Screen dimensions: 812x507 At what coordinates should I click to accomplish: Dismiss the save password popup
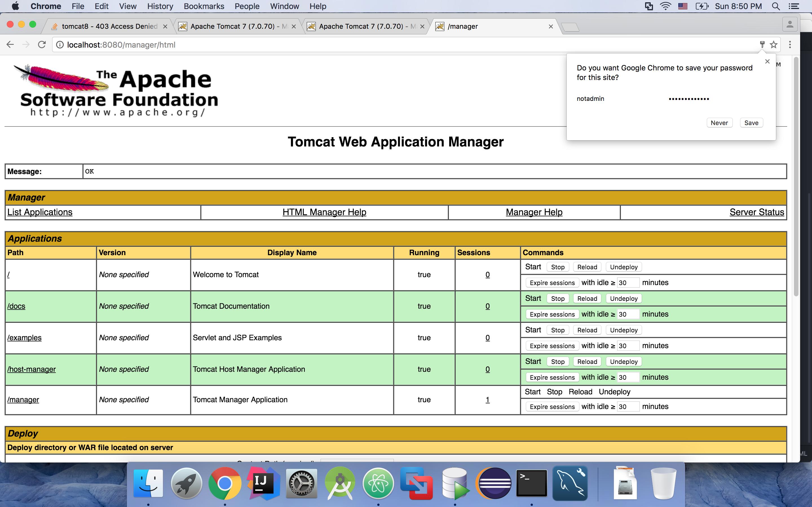767,61
